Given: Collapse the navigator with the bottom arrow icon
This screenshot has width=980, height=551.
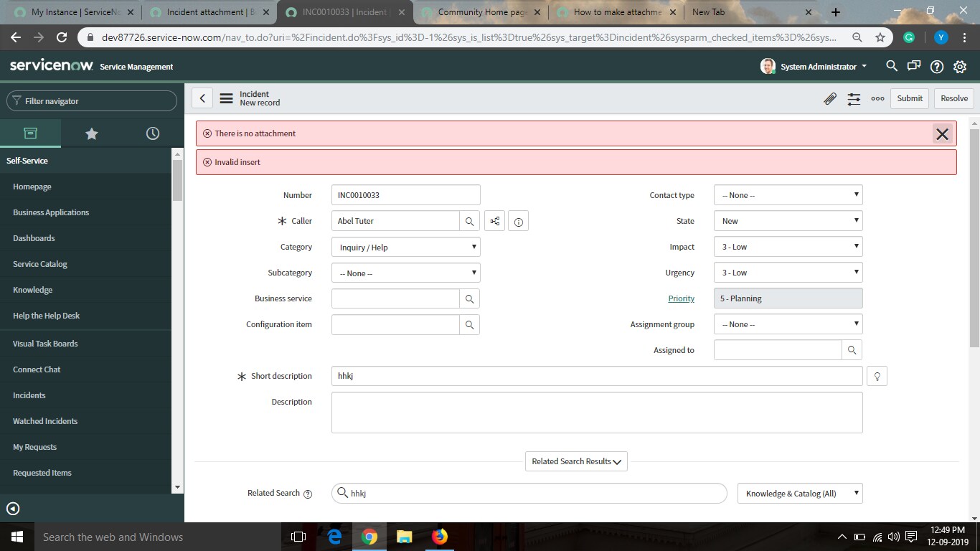Looking at the screenshot, I should 13,509.
